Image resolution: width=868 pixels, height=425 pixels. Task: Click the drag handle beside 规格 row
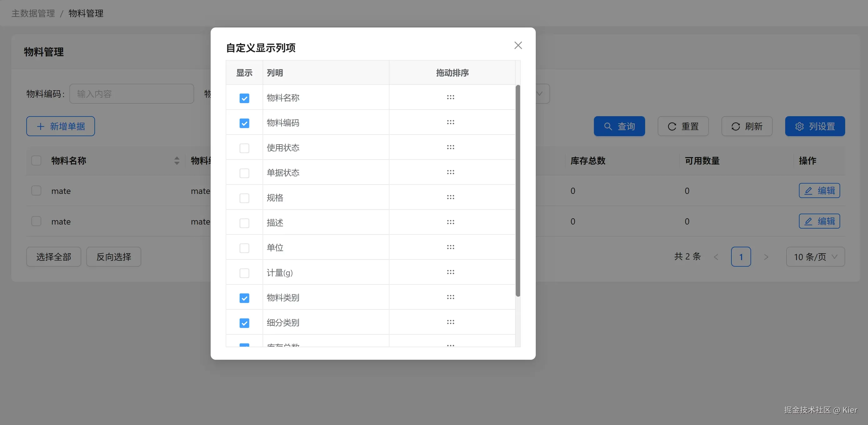pos(450,197)
